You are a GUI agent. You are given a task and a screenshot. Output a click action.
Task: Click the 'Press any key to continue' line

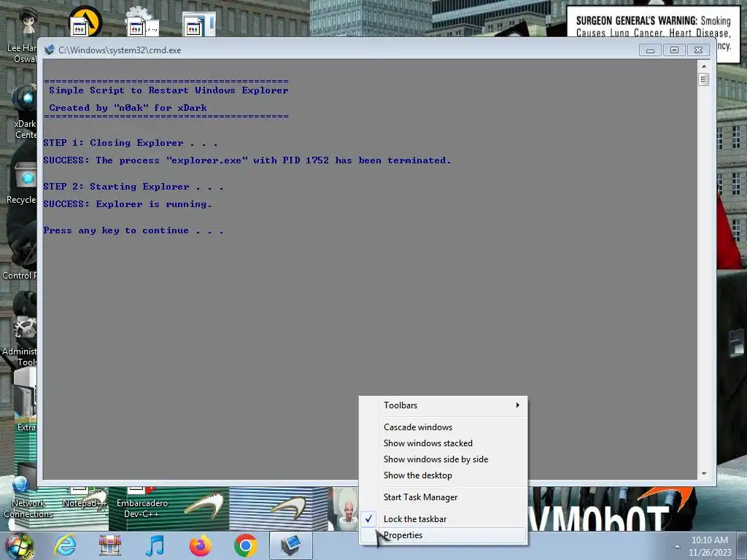click(133, 230)
